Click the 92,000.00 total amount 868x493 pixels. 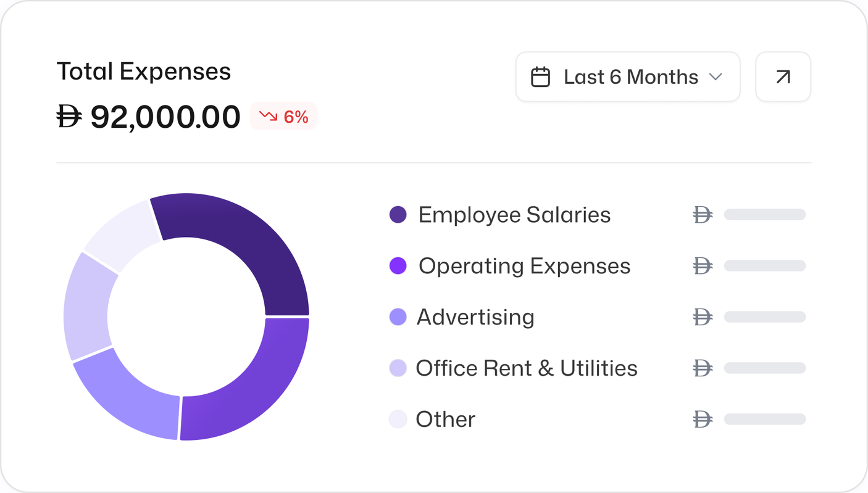pyautogui.click(x=165, y=117)
